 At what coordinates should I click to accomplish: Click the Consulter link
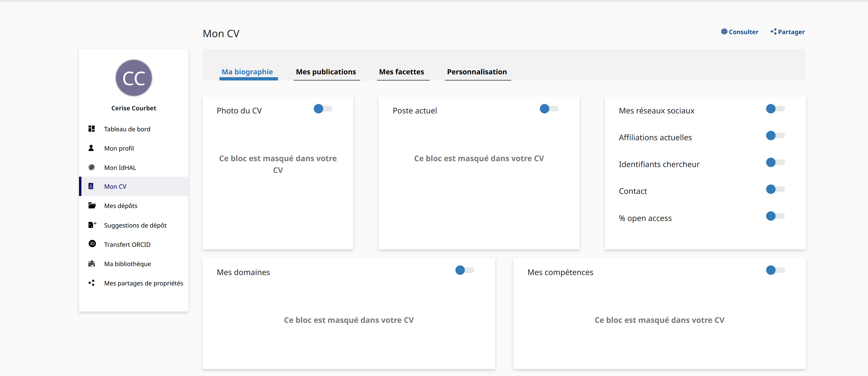pos(740,32)
